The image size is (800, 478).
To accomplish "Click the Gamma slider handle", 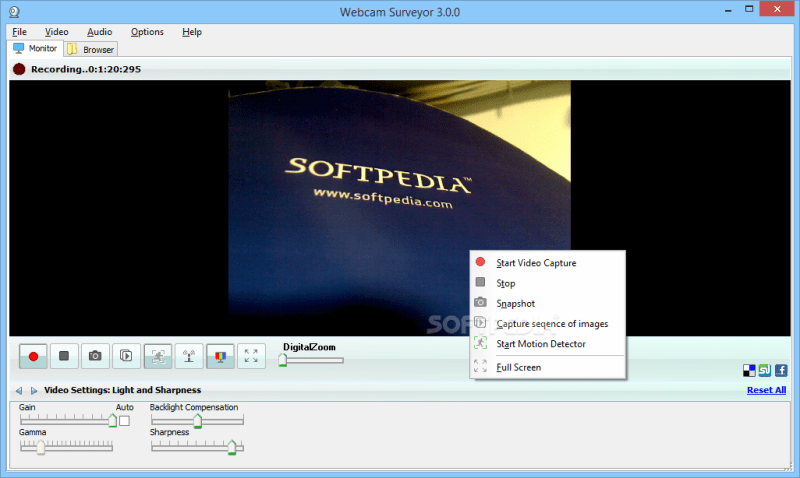I will click(40, 447).
